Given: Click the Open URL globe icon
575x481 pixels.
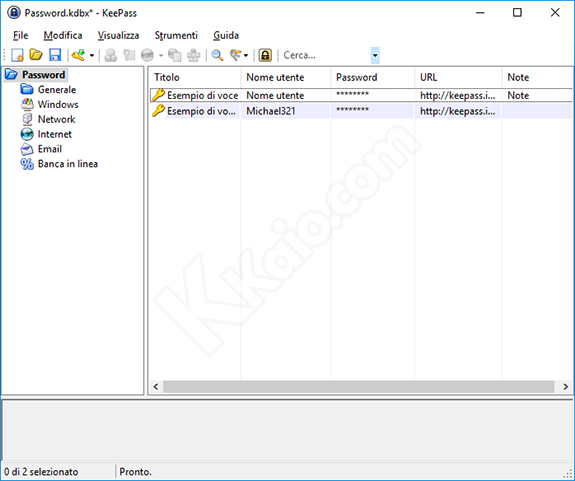Looking at the screenshot, I should coord(147,55).
